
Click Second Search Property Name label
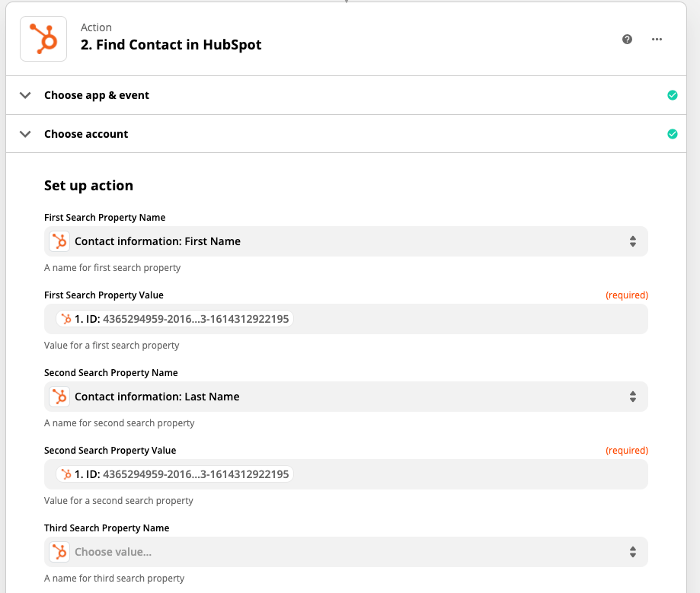[x=110, y=372]
